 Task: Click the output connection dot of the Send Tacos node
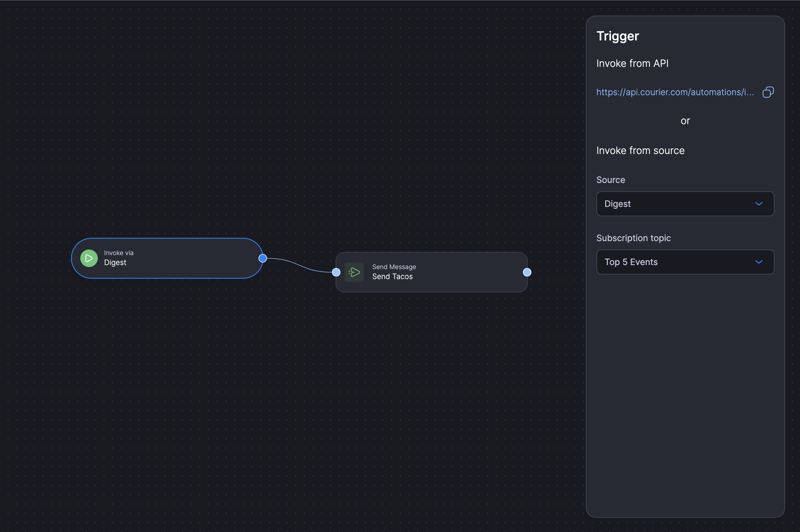point(527,272)
